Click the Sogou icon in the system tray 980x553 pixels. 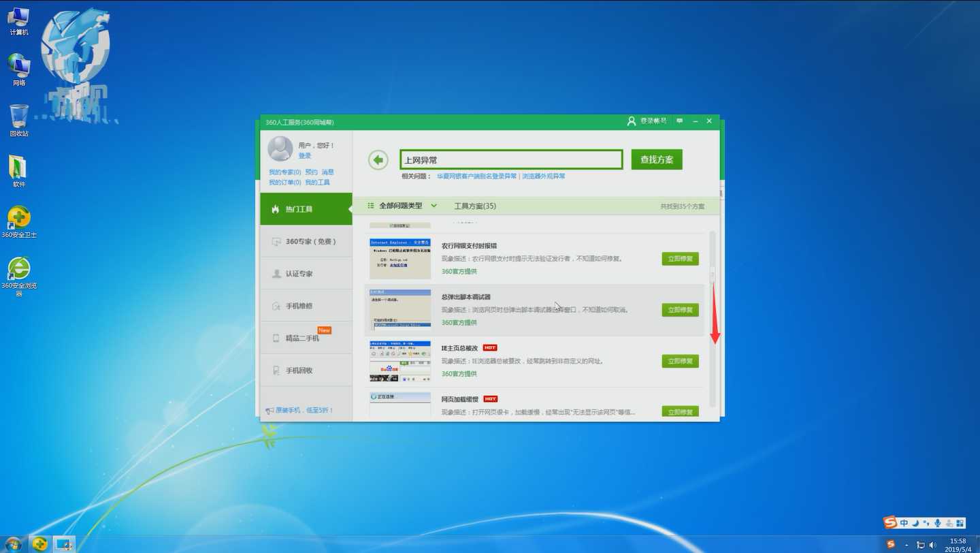[892, 544]
